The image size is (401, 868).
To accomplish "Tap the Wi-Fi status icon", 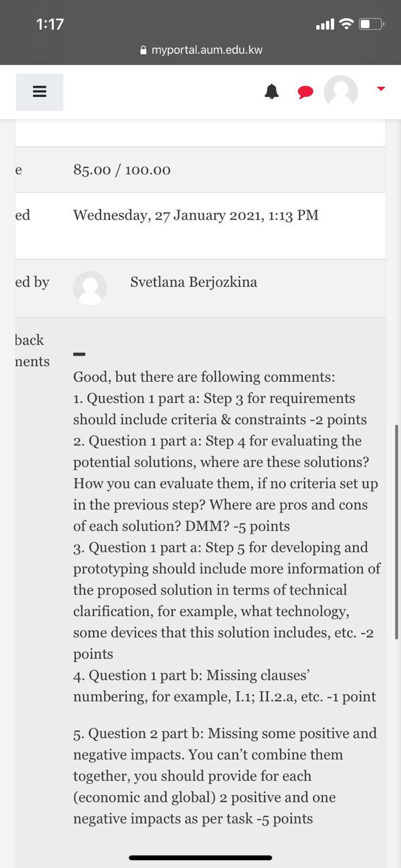I will click(x=346, y=24).
